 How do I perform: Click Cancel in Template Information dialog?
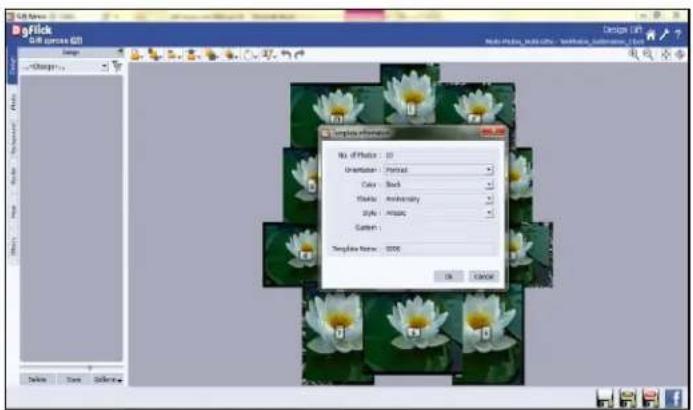[x=484, y=277]
